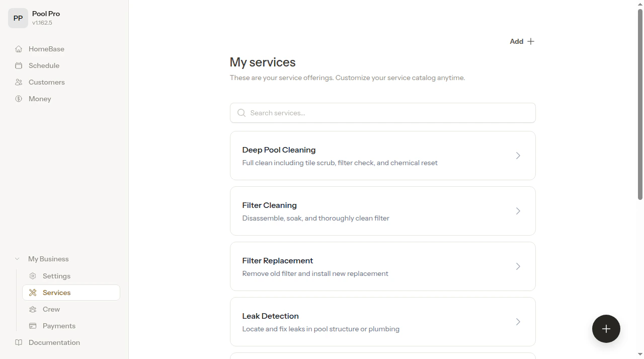
Task: Click the HomeBase home icon
Action: click(x=19, y=49)
